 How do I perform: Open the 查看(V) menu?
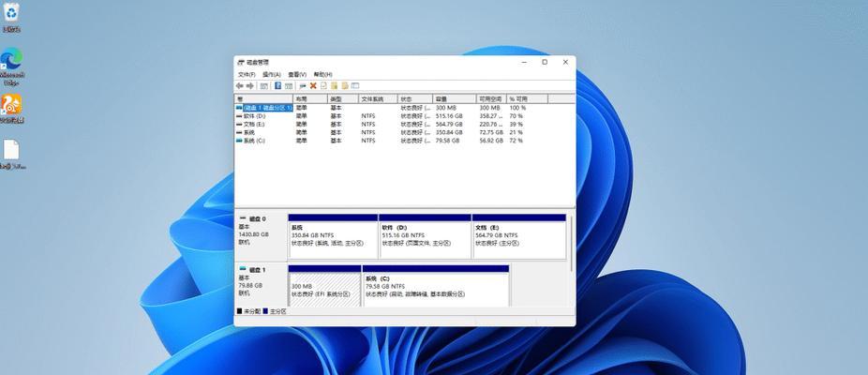coord(297,74)
